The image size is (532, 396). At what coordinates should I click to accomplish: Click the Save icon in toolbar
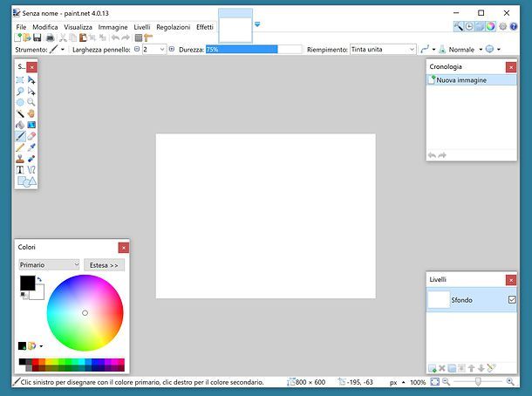point(37,38)
